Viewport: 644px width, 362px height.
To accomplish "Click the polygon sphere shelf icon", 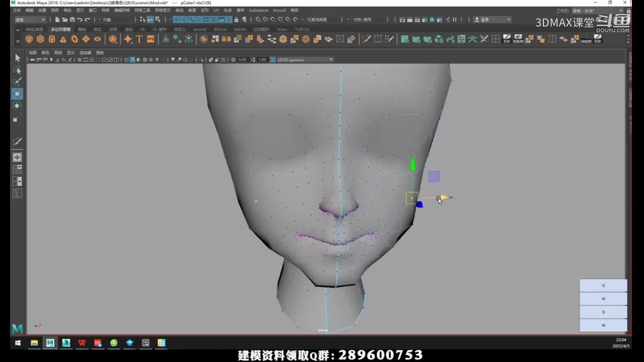I will pyautogui.click(x=29, y=39).
